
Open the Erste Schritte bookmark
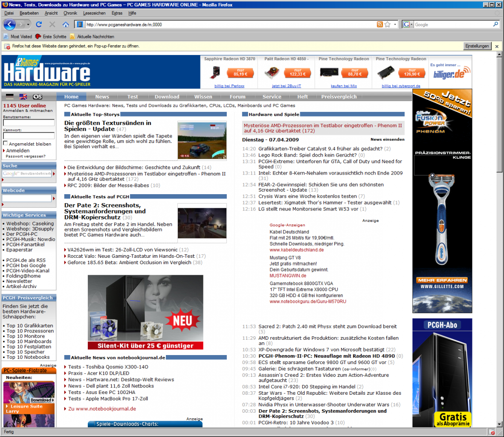click(x=51, y=37)
